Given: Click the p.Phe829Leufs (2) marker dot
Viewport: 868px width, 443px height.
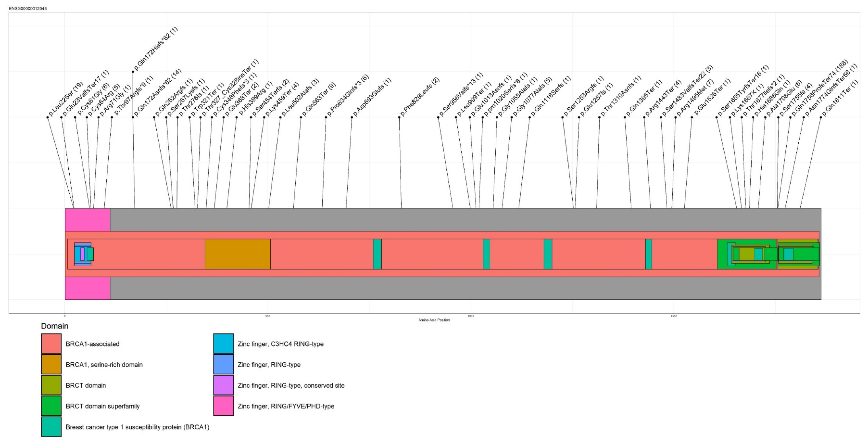Looking at the screenshot, I should click(x=399, y=117).
